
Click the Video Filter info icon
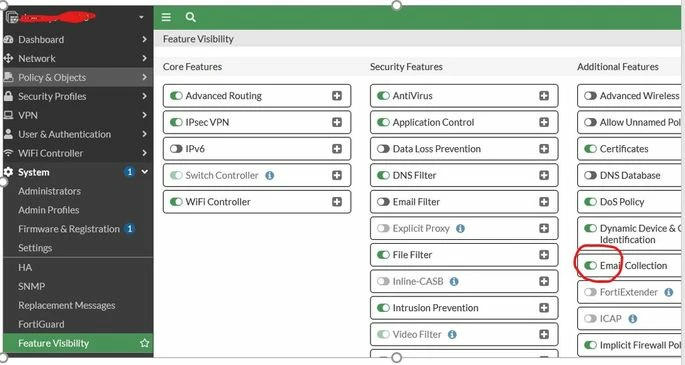[453, 334]
